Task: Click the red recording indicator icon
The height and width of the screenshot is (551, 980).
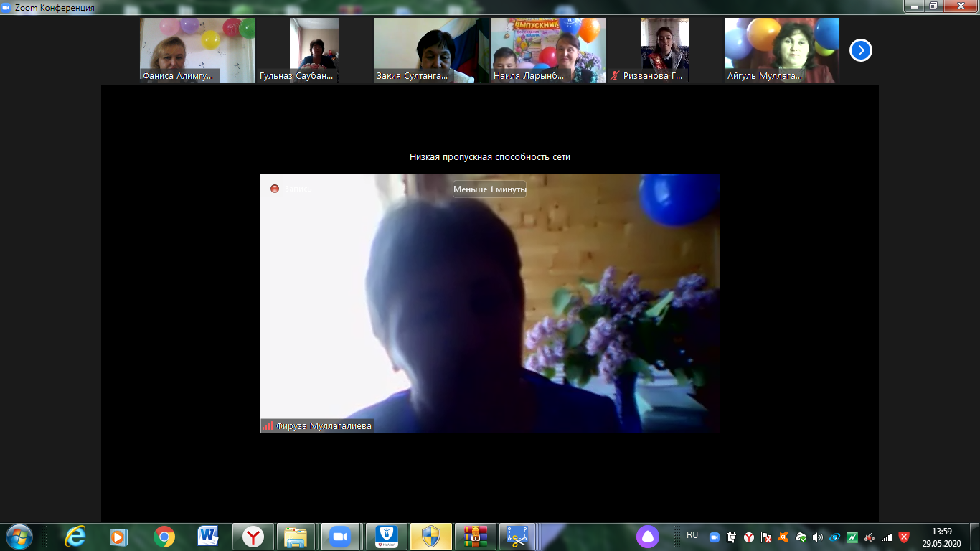Action: (274, 189)
